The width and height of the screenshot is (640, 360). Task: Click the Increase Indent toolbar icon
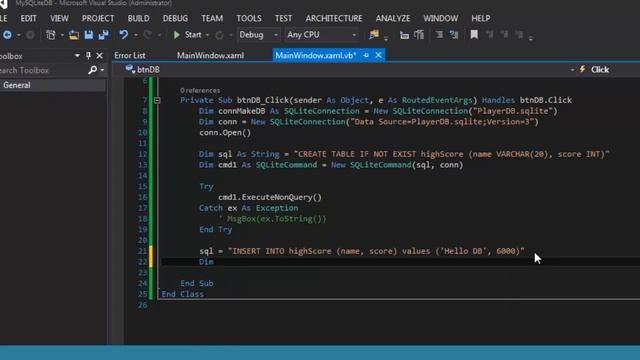[419, 35]
